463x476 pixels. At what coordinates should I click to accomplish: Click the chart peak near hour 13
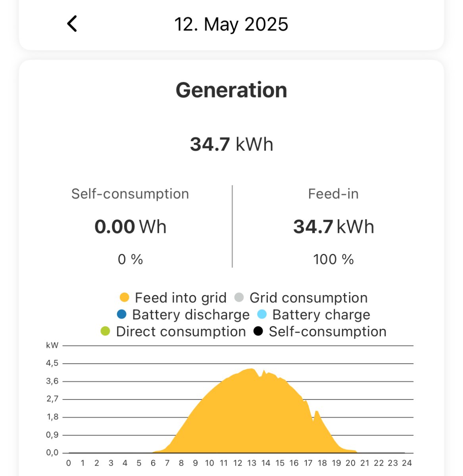[252, 371]
